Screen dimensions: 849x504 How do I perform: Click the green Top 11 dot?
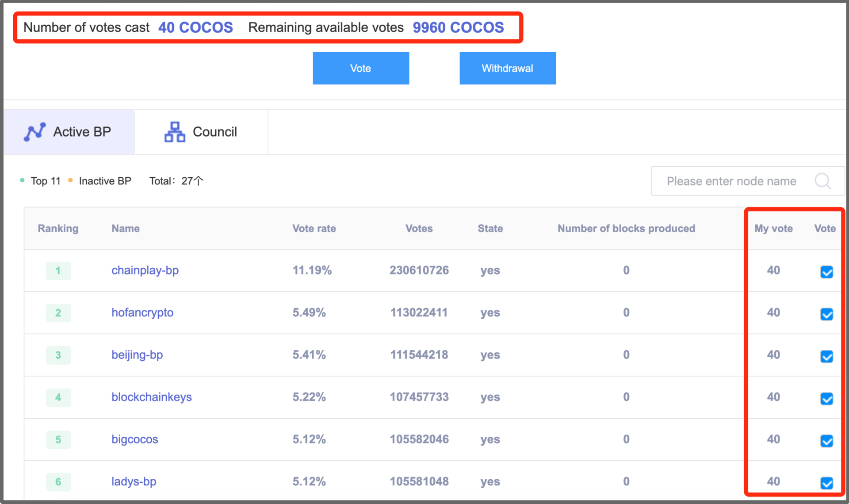22,180
